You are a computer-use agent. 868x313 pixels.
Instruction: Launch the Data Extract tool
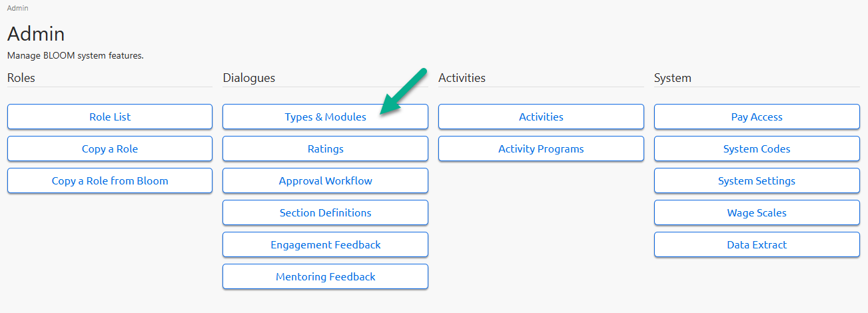click(757, 244)
